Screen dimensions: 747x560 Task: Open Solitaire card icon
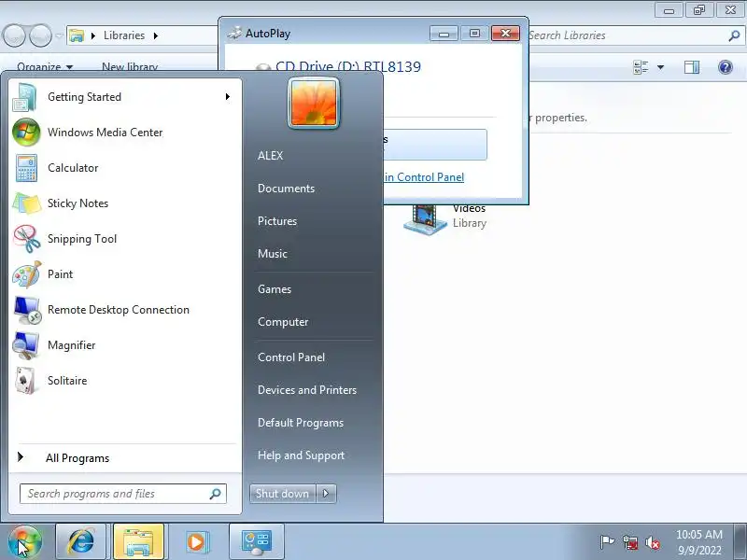click(26, 381)
